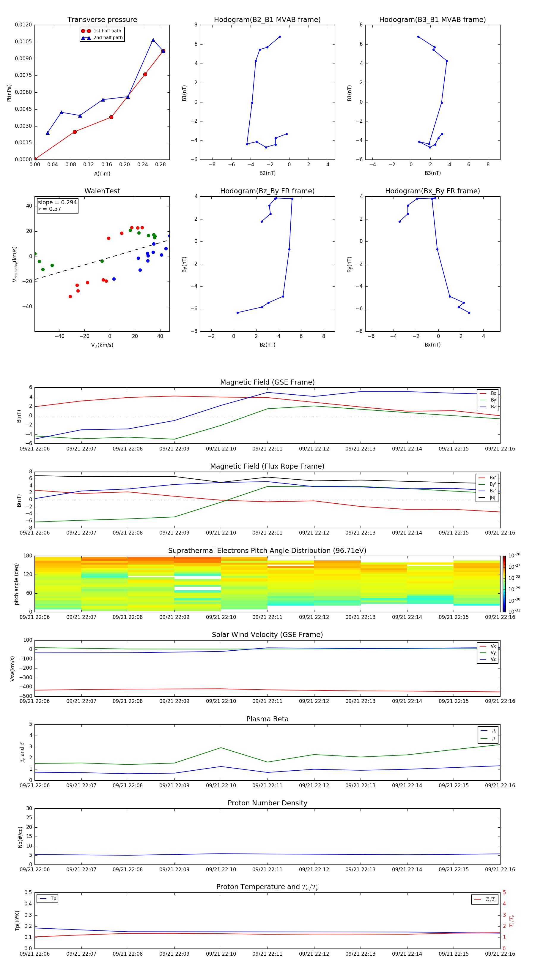
Task: Click 'Te/Tp' legend box in temperature plot
Action: (x=485, y=899)
